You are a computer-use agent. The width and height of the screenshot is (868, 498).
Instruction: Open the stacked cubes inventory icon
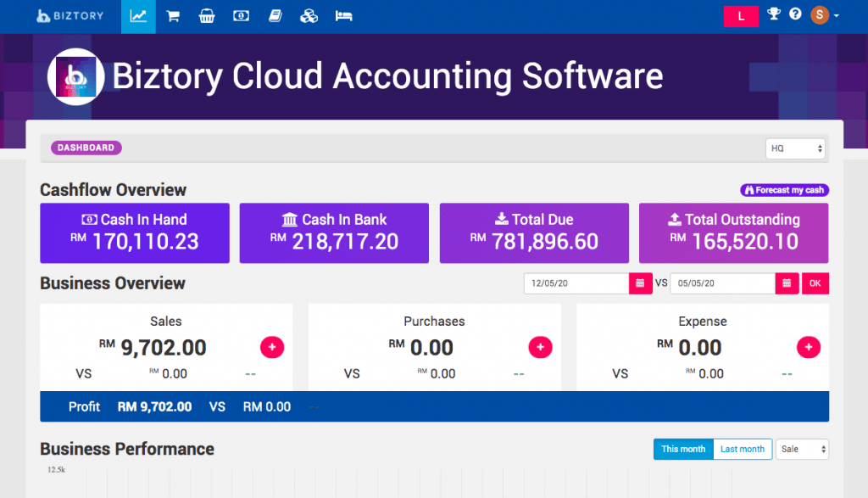point(309,16)
